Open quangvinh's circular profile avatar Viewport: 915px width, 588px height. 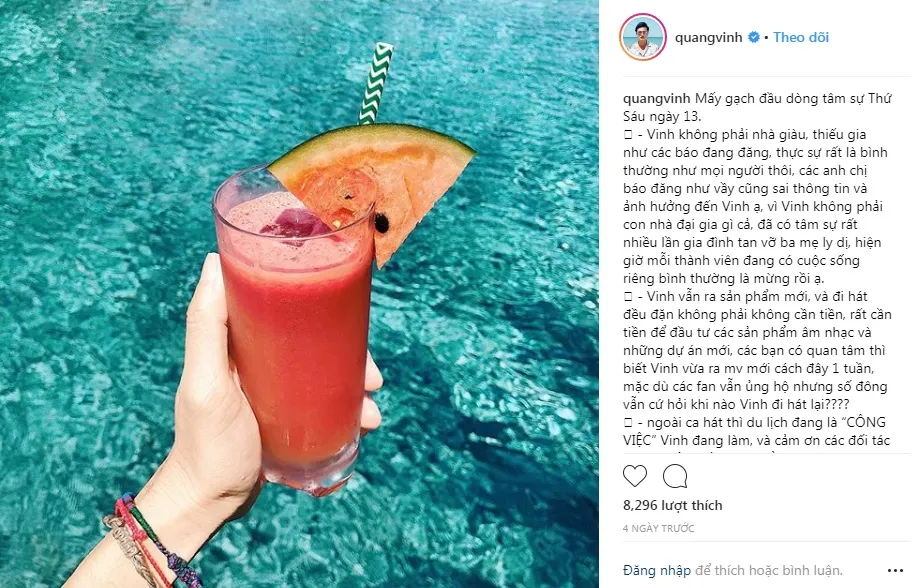pos(642,37)
